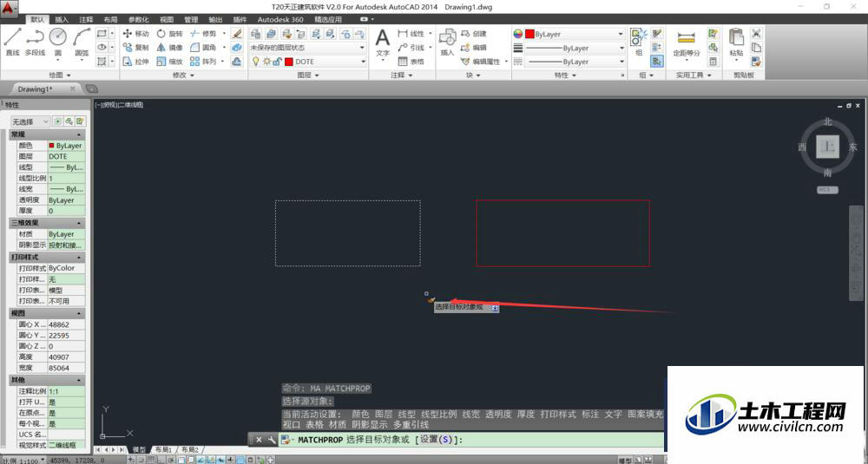868x464 pixels.
Task: Click the Group (组) icon
Action: tap(638, 42)
